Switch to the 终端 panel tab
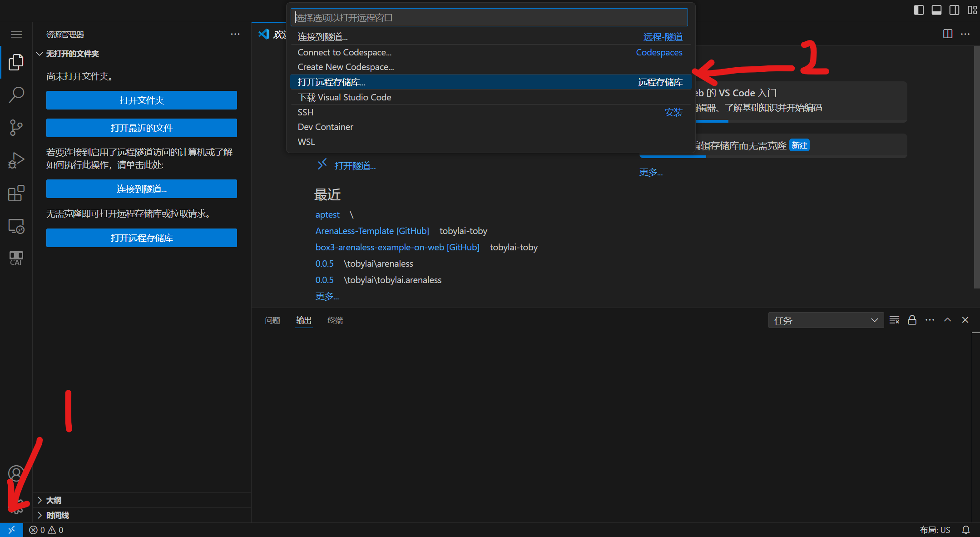Image resolution: width=980 pixels, height=537 pixels. point(335,320)
